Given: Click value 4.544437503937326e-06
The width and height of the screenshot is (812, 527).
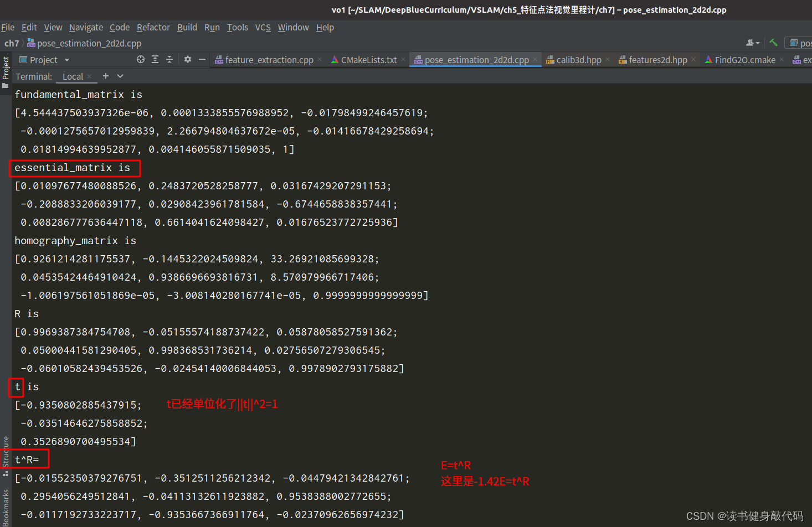Looking at the screenshot, I should click(x=85, y=113).
